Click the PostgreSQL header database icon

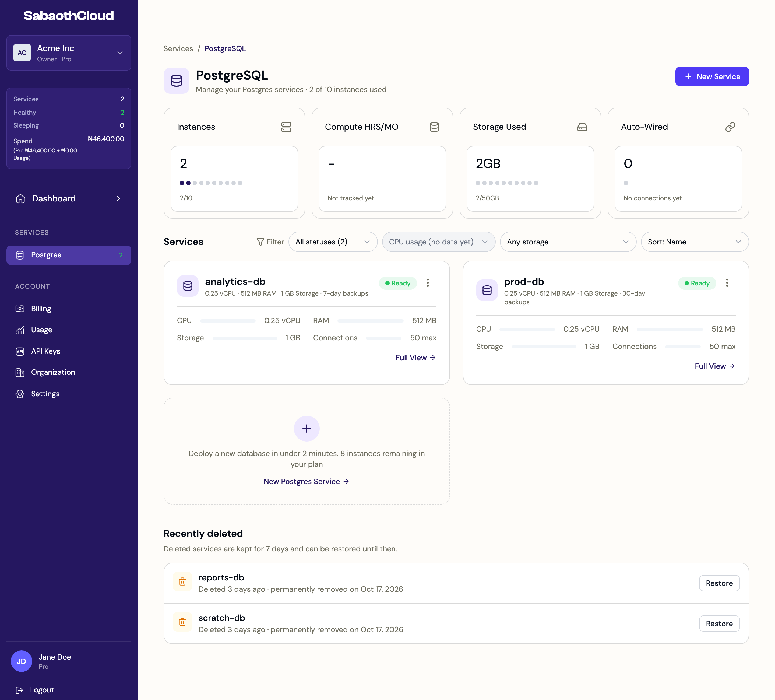click(x=177, y=81)
